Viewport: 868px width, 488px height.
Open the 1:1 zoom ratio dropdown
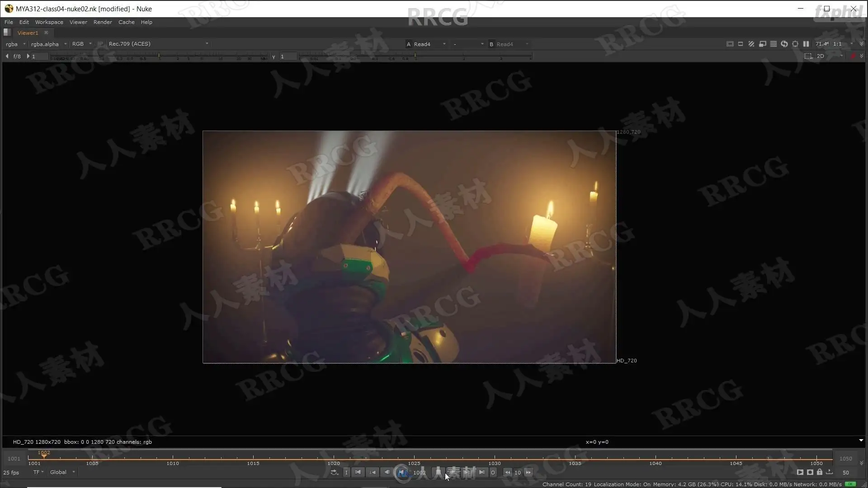click(x=844, y=44)
